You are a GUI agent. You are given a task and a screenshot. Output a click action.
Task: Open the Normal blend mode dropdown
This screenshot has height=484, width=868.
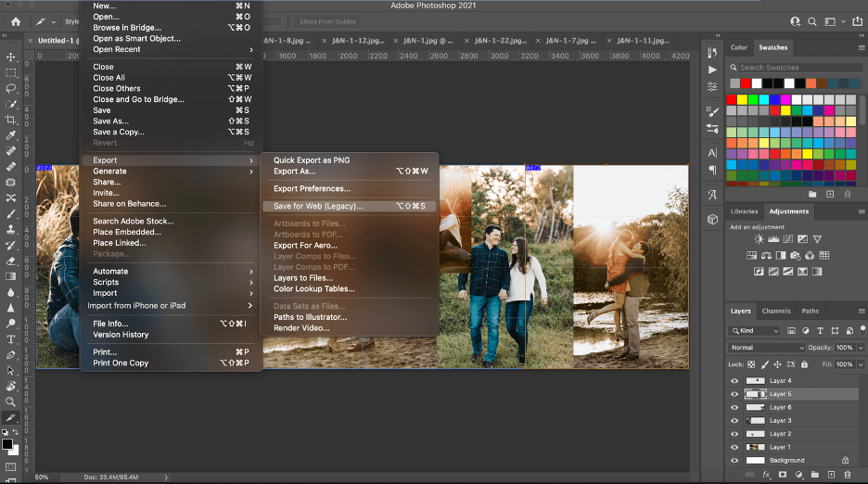click(x=767, y=347)
